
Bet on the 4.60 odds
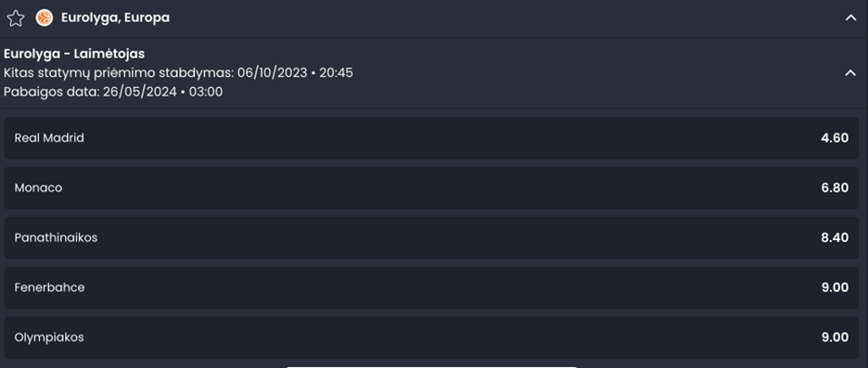click(835, 138)
